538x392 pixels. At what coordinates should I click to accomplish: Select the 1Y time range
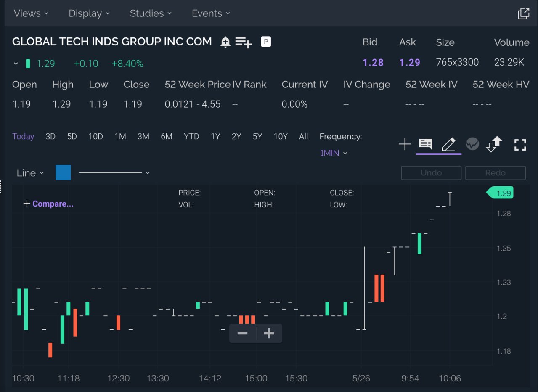pyautogui.click(x=215, y=136)
